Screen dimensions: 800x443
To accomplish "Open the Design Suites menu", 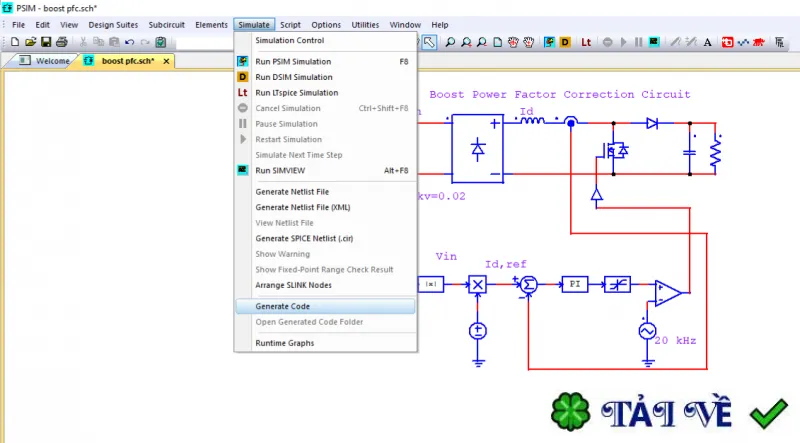I will [x=113, y=24].
